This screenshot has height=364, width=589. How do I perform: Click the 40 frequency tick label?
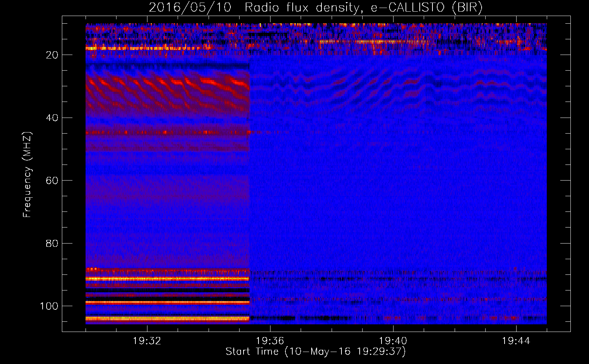[52, 118]
